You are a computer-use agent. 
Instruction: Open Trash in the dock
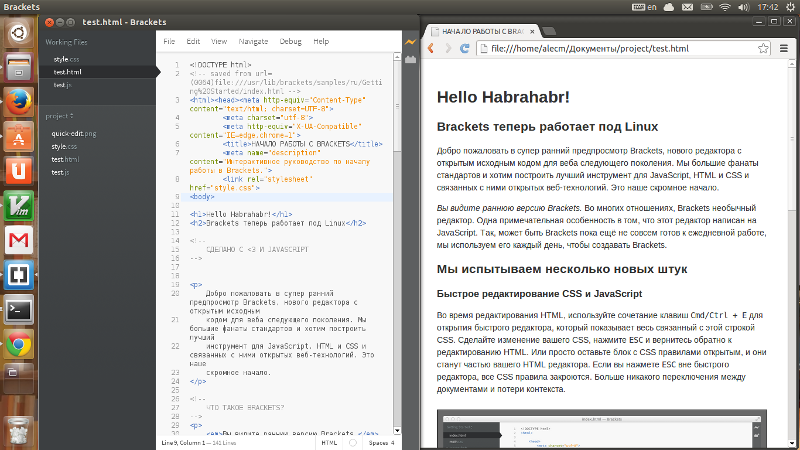18,431
